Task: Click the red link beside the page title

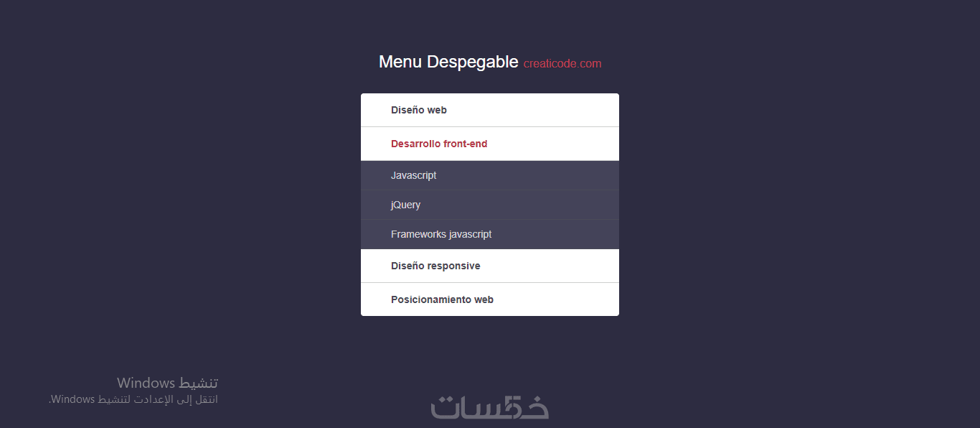Action: tap(562, 63)
